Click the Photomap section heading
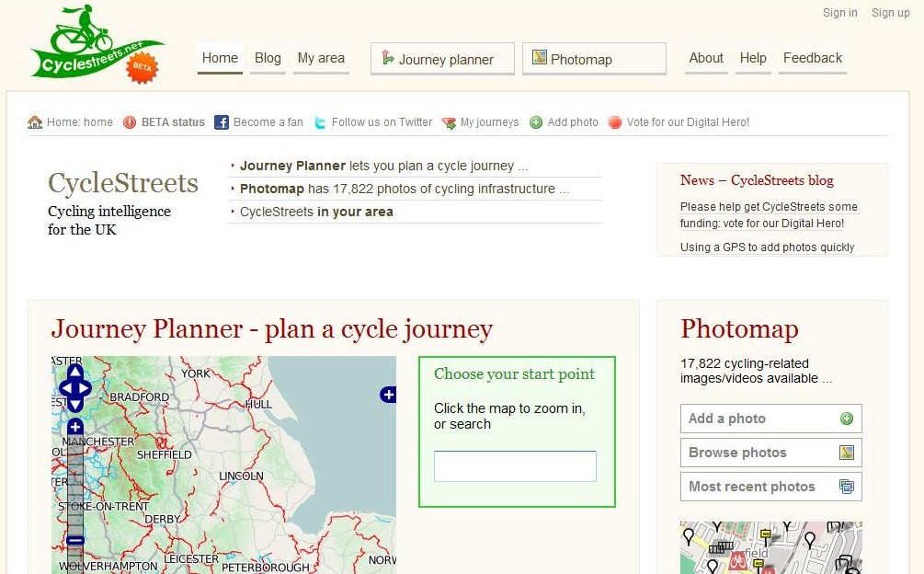 [739, 329]
